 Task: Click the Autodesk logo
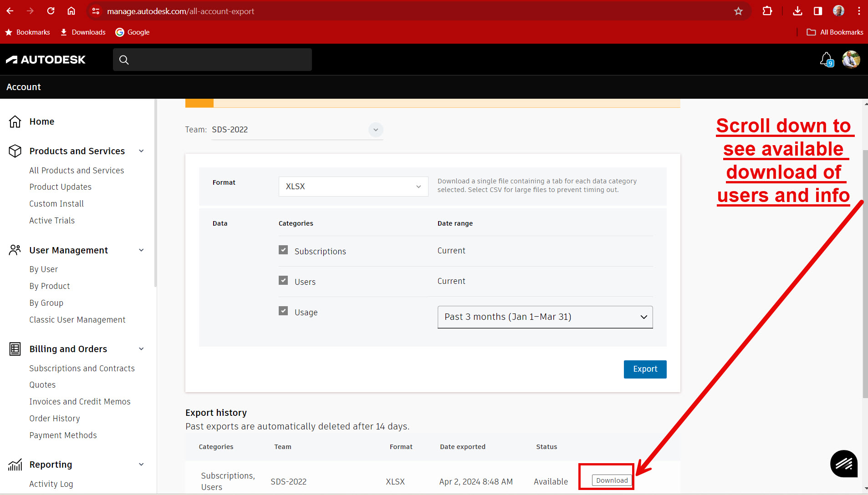[x=46, y=60]
